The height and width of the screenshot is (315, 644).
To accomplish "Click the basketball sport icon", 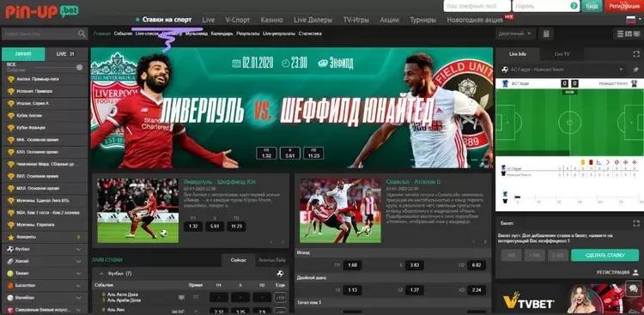I will 10,286.
